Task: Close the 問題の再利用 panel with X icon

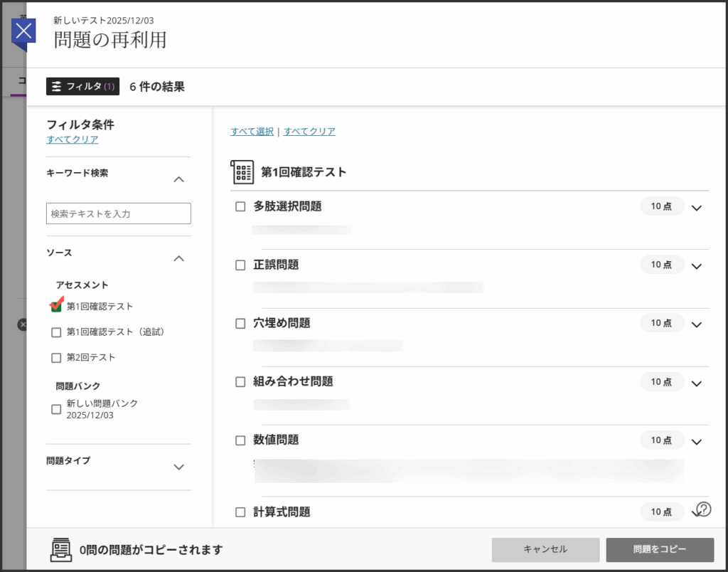Action: point(24,31)
